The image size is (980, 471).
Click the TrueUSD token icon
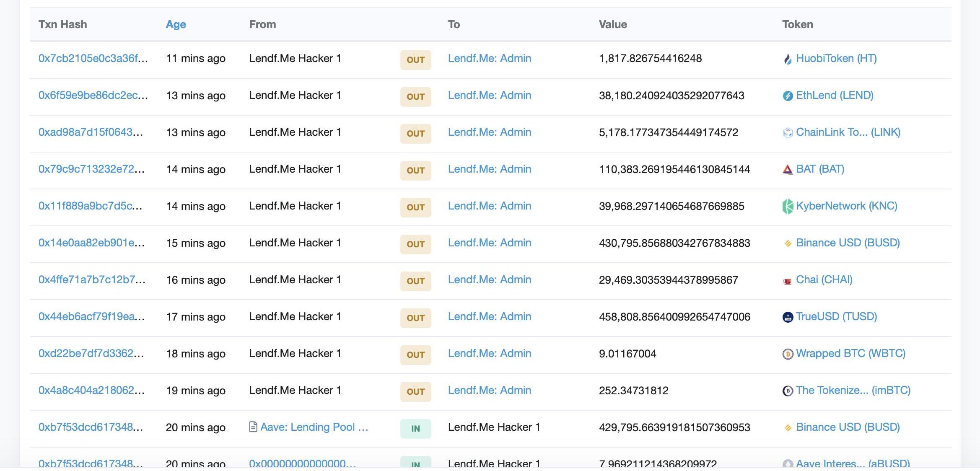(788, 317)
